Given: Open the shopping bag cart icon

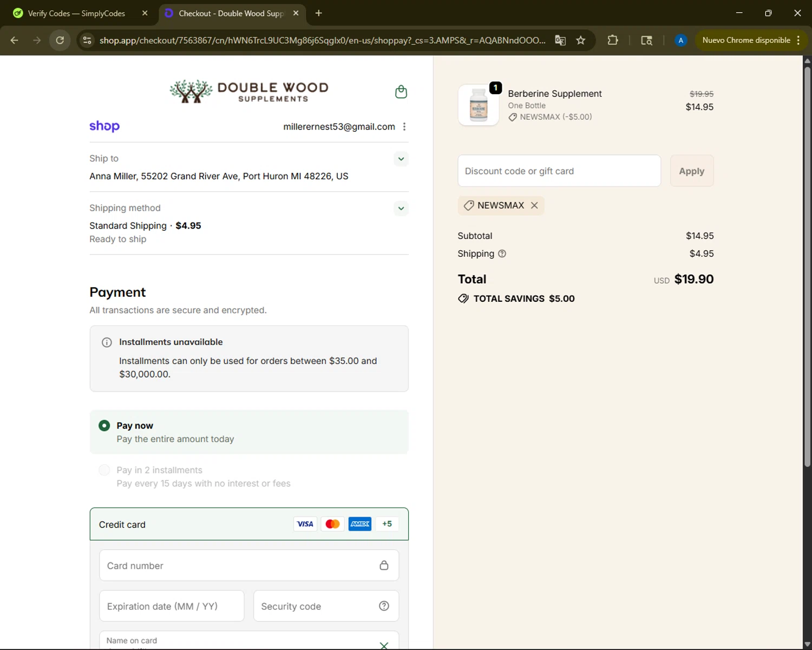Looking at the screenshot, I should point(401,92).
